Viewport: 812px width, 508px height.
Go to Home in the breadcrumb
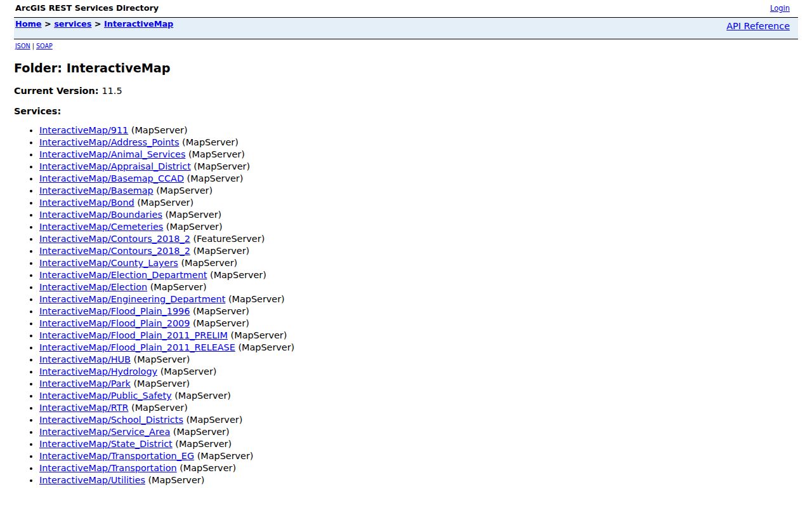pos(29,24)
